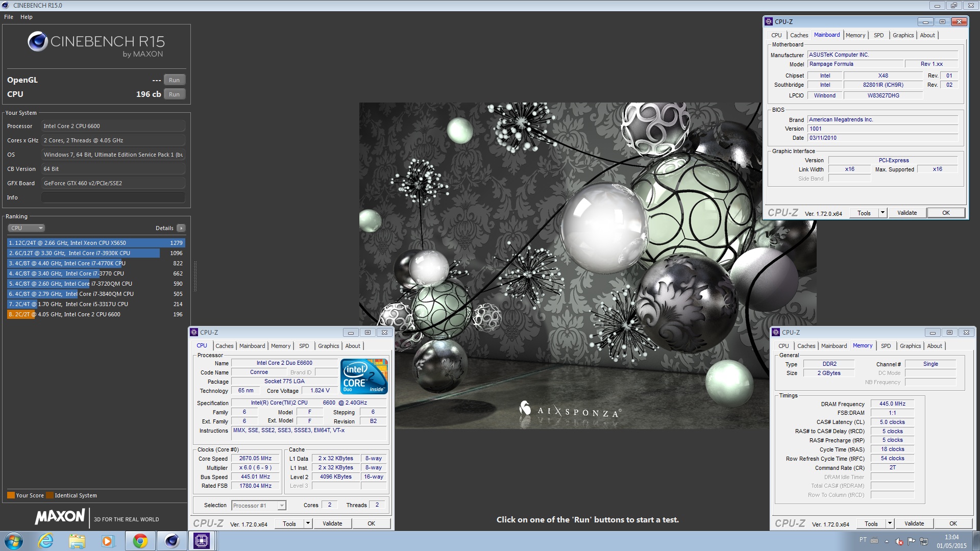Switch to CPU tab in Mainboard CPU-Z window
Screen dimensions: 980x551
[x=776, y=35]
